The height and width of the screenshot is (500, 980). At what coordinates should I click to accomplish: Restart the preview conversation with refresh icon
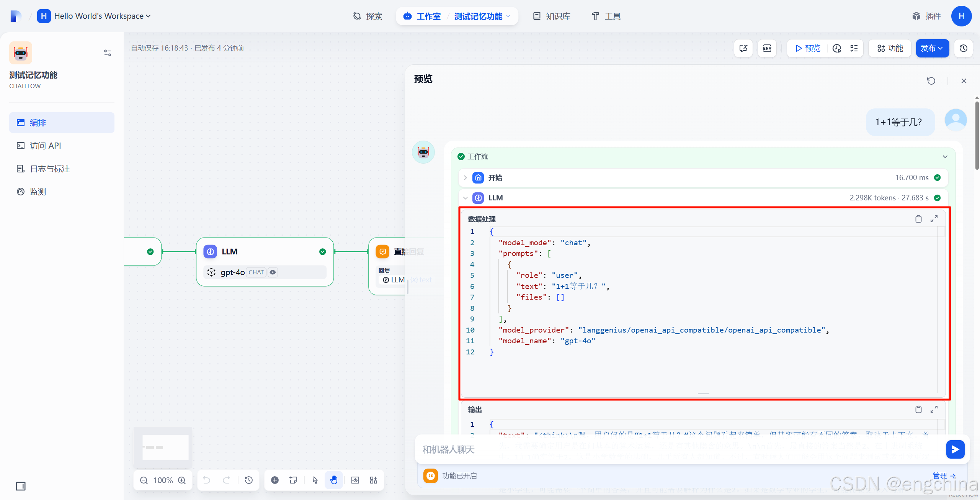931,81
